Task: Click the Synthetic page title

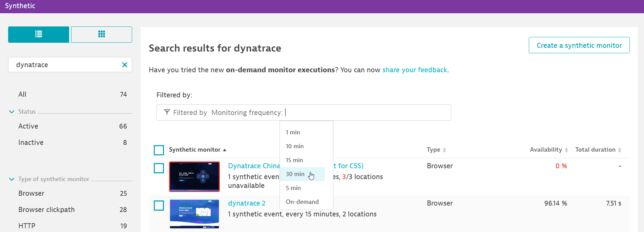Action: pos(20,6)
